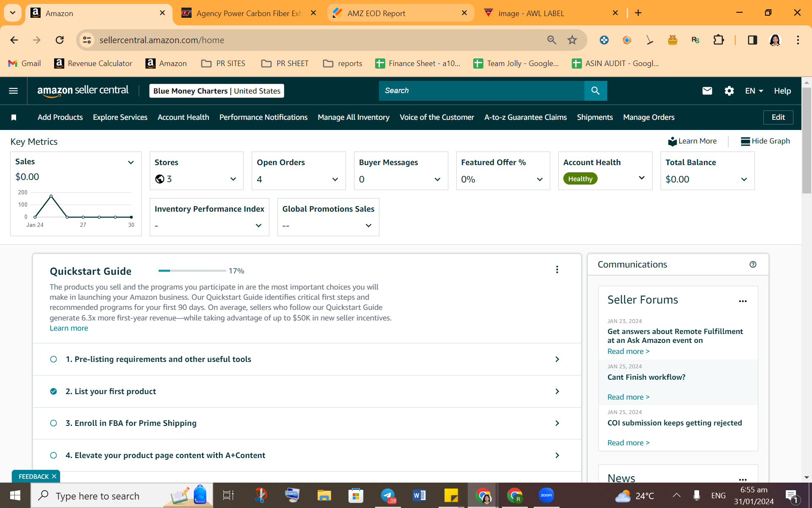
Task: Go to Performance Notifications
Action: click(263, 117)
